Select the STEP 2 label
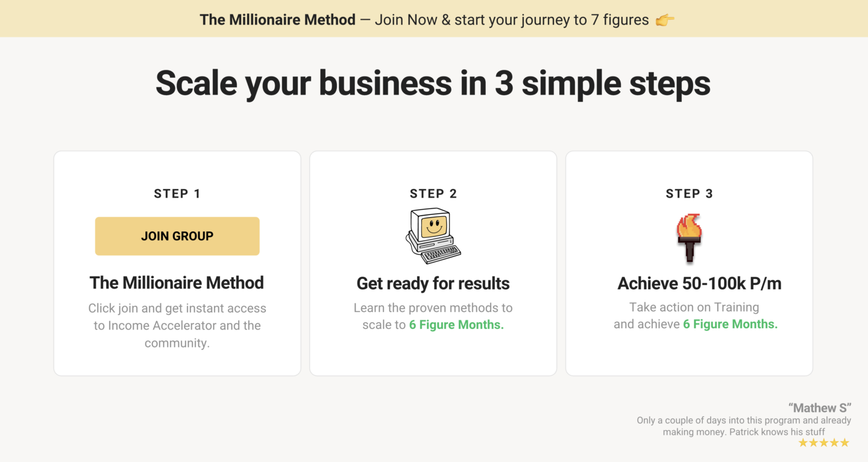The height and width of the screenshot is (462, 868). click(x=433, y=193)
